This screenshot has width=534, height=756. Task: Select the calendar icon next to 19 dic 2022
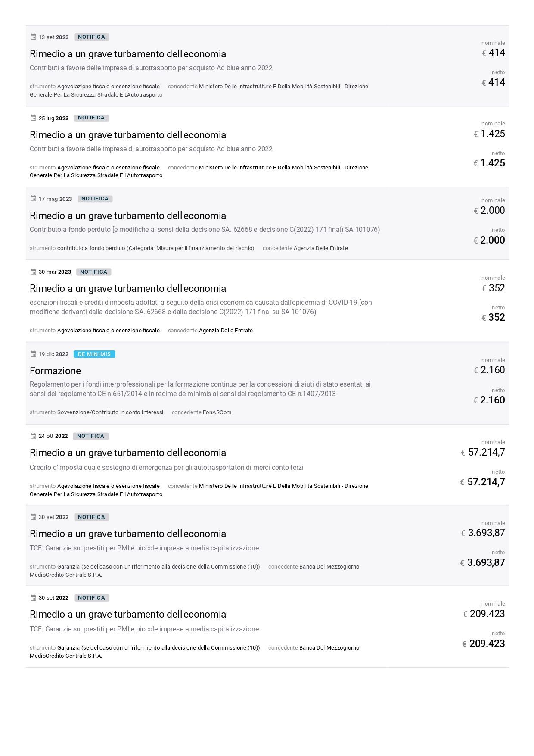(x=33, y=354)
